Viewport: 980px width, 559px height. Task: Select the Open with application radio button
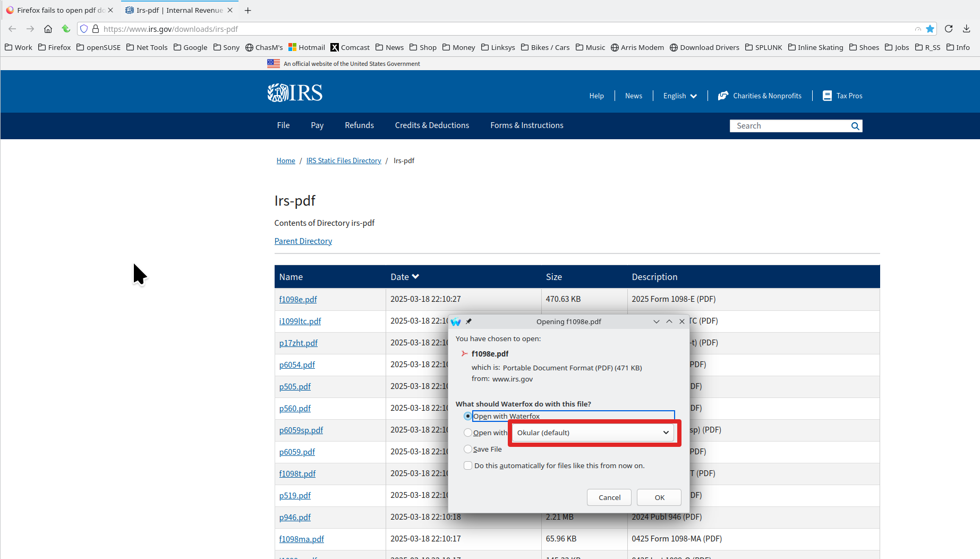pos(467,433)
